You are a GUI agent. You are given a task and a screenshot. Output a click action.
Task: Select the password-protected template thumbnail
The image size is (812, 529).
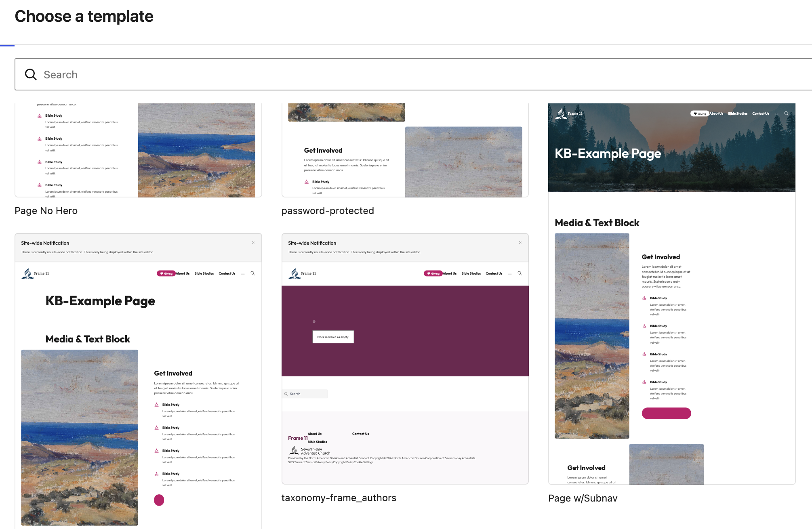[405, 150]
